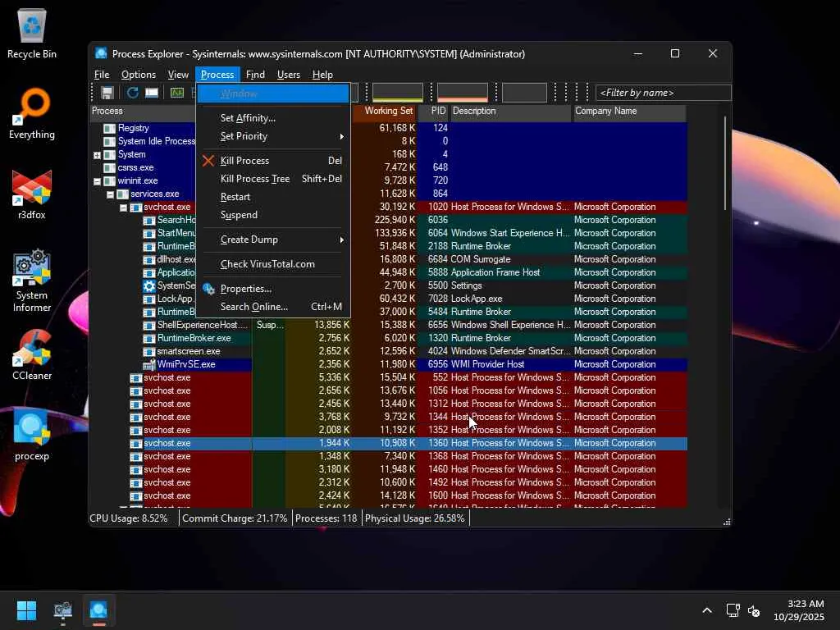Sort by the Description column header

pos(510,112)
